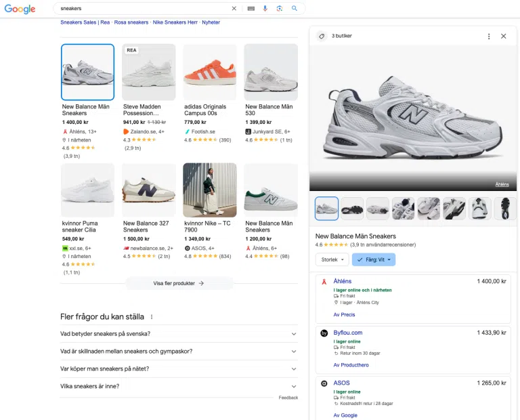Open 'Nyheter' link

211,22
